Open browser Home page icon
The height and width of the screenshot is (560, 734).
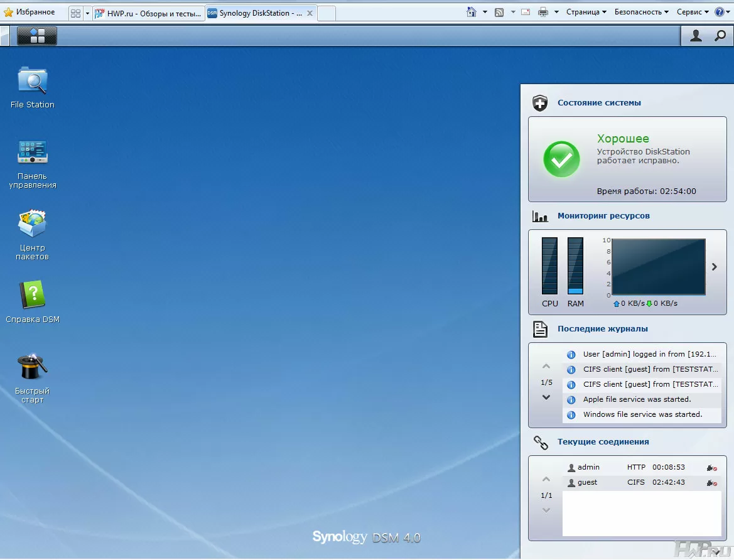click(x=472, y=12)
